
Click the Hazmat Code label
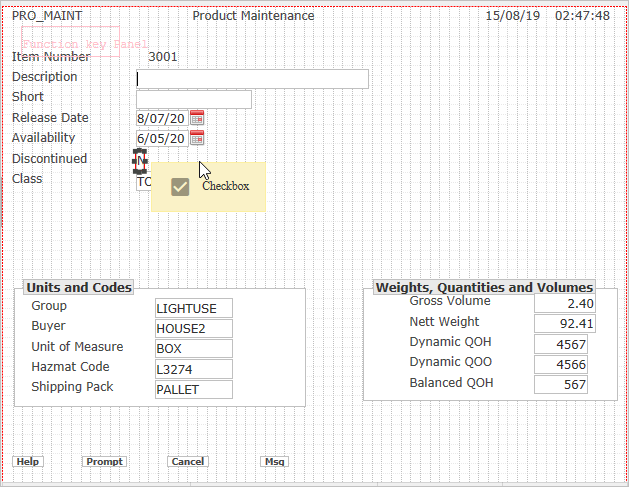click(70, 367)
